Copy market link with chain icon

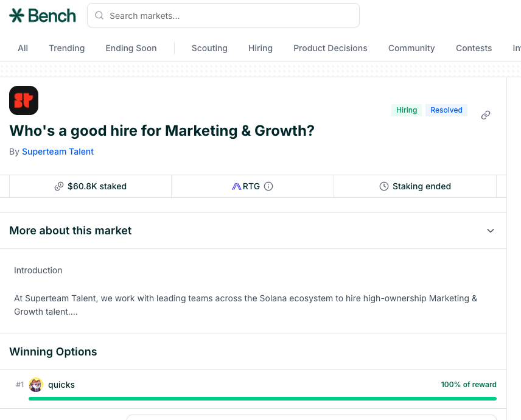click(x=486, y=115)
